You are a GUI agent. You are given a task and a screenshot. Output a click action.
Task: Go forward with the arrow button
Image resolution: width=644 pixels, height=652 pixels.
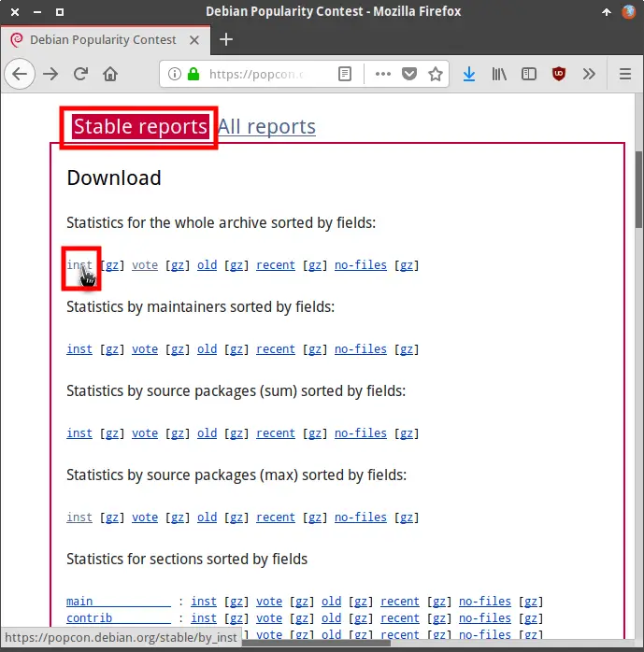(50, 75)
